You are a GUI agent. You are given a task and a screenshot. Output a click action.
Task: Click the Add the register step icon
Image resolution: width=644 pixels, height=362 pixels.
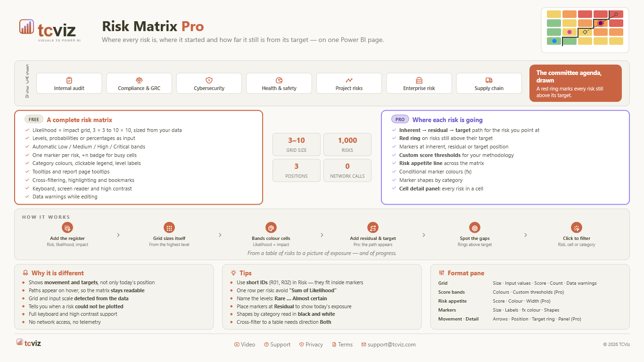point(67,228)
